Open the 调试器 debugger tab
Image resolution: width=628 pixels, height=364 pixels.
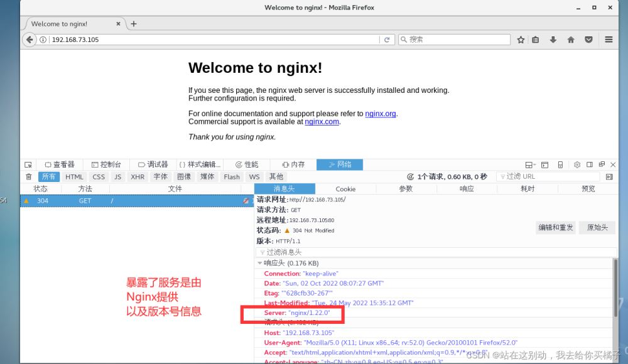click(153, 164)
